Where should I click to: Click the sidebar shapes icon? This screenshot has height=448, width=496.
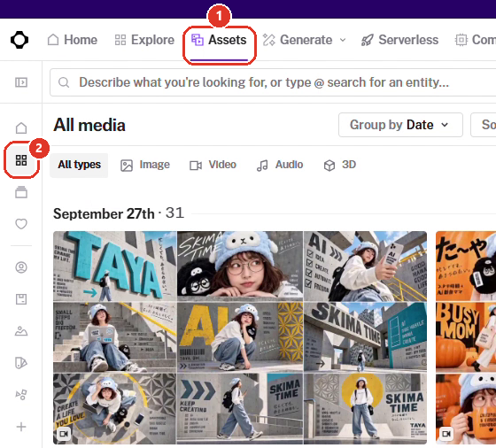21,395
